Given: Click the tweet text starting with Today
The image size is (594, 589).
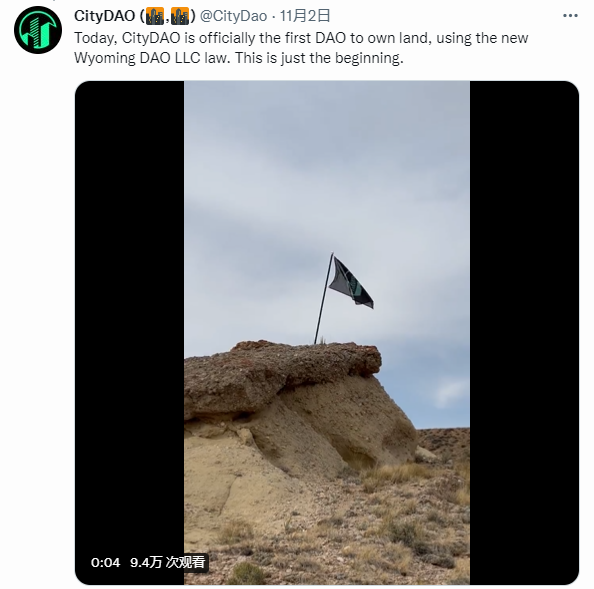Looking at the screenshot, I should (301, 48).
